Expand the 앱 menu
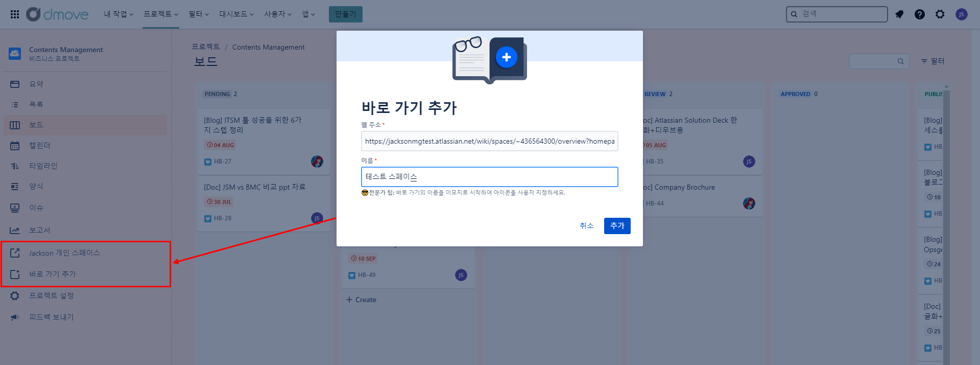The width and height of the screenshot is (980, 365). pos(308,14)
